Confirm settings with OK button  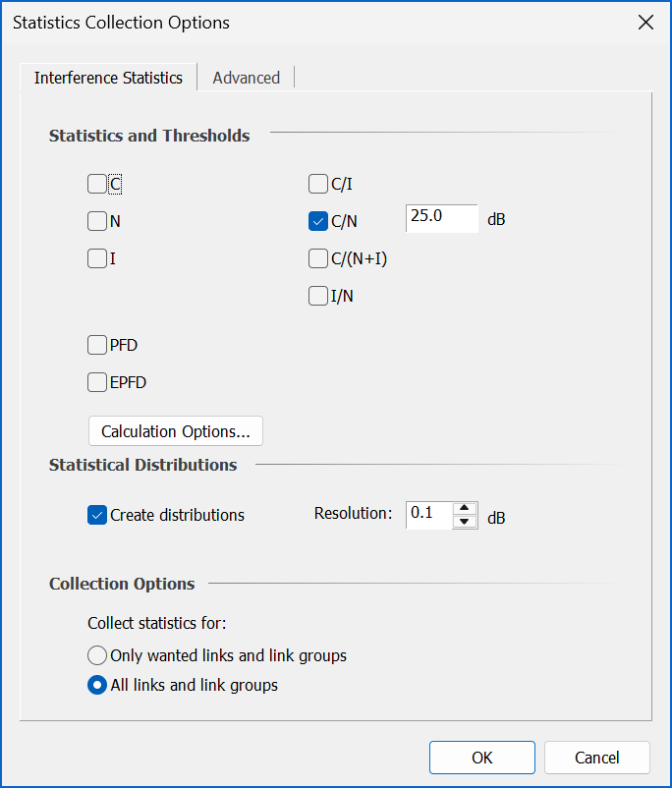tap(482, 758)
